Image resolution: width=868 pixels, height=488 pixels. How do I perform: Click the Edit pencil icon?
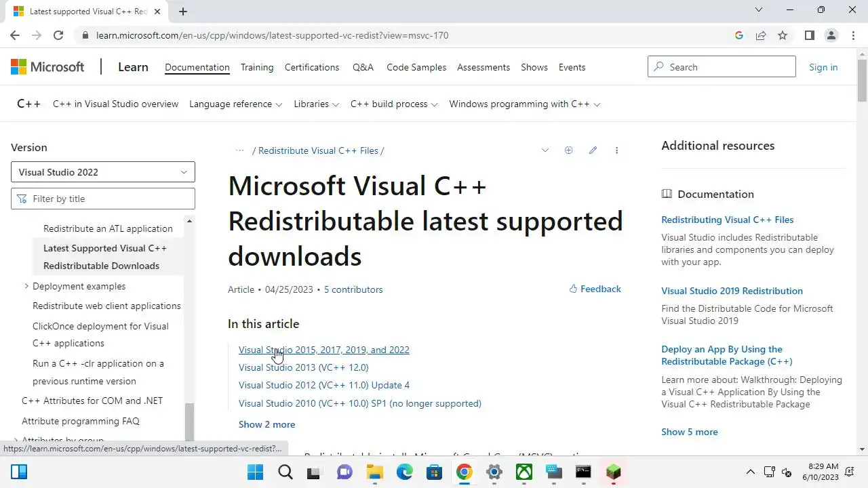[593, 150]
